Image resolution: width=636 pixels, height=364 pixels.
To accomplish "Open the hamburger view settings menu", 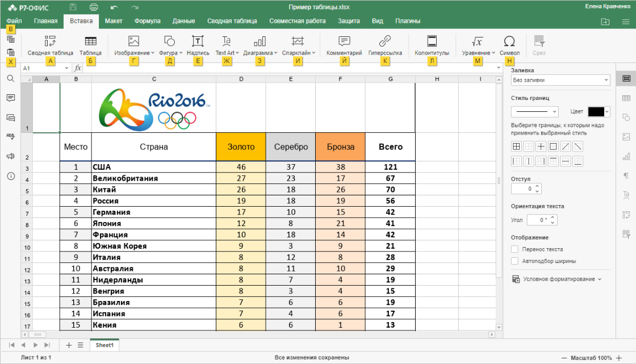I will coord(626,22).
